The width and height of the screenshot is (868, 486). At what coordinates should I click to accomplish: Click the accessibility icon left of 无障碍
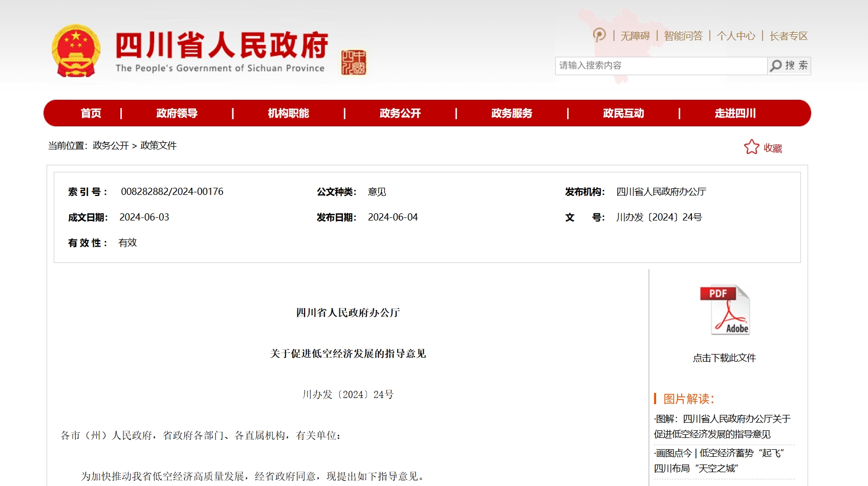pyautogui.click(x=599, y=35)
